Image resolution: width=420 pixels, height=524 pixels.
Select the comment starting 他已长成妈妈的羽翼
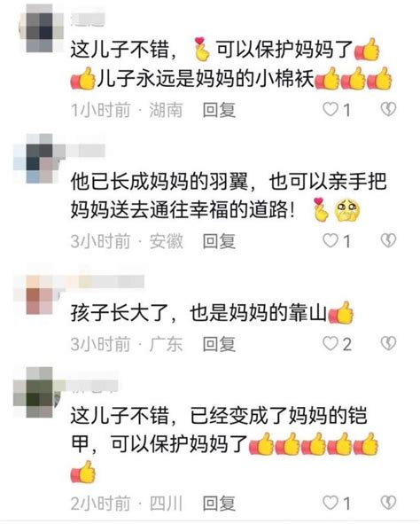point(229,196)
